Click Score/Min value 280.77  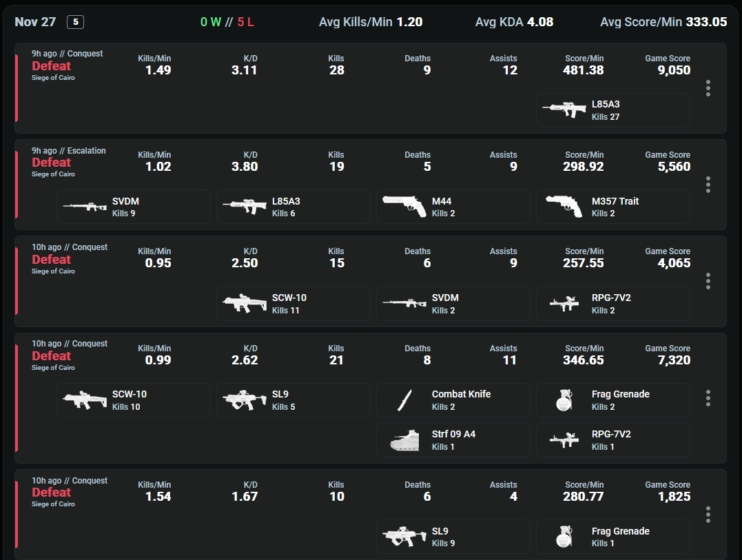pos(583,497)
